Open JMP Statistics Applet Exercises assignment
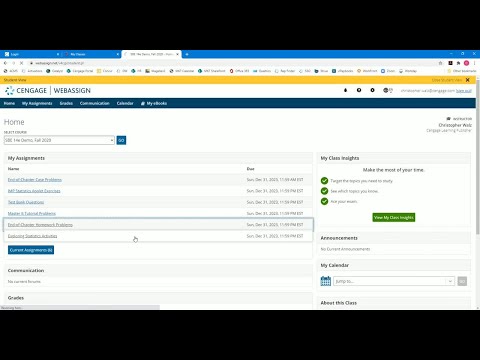 pyautogui.click(x=34, y=191)
